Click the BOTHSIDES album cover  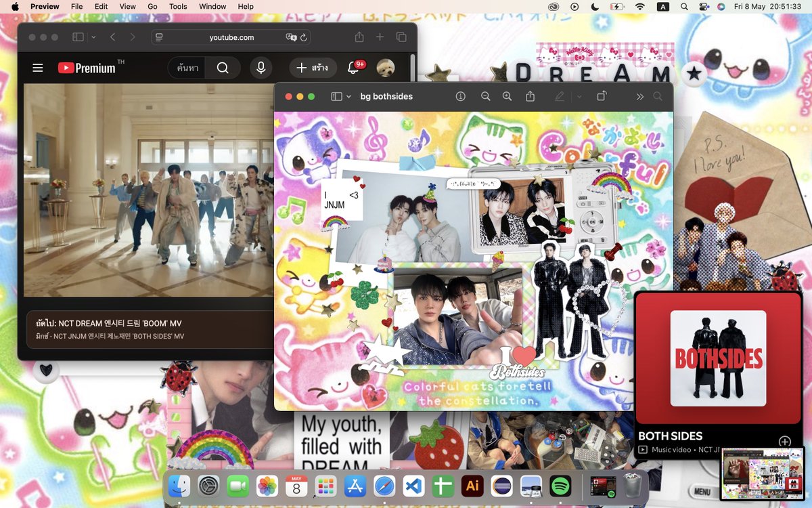click(x=718, y=358)
